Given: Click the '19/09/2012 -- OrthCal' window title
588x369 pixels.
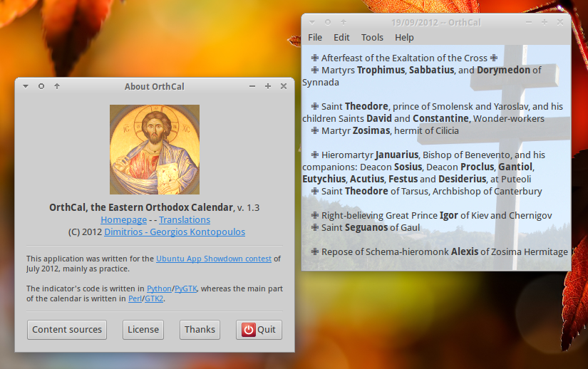Looking at the screenshot, I should pos(436,23).
